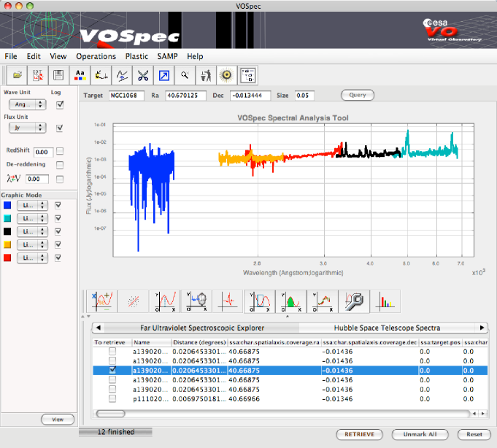Enable the De-reddening checkbox
Screen dimensions: 497x448
[x=60, y=164]
